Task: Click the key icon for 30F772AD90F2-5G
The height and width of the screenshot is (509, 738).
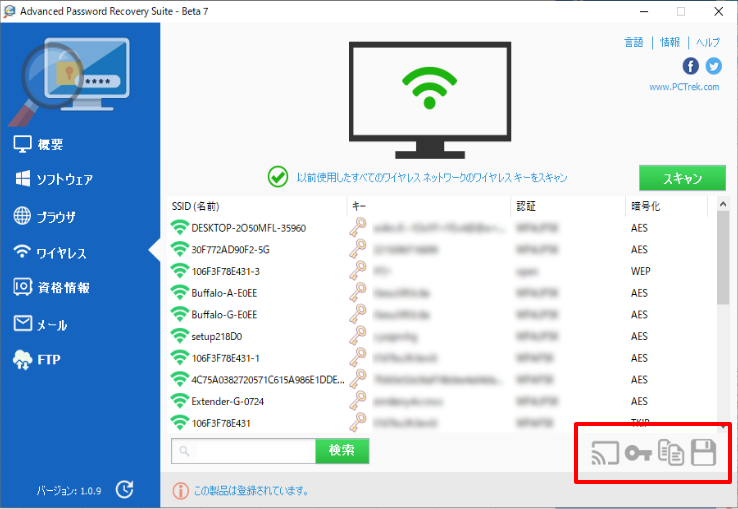Action: coord(358,249)
